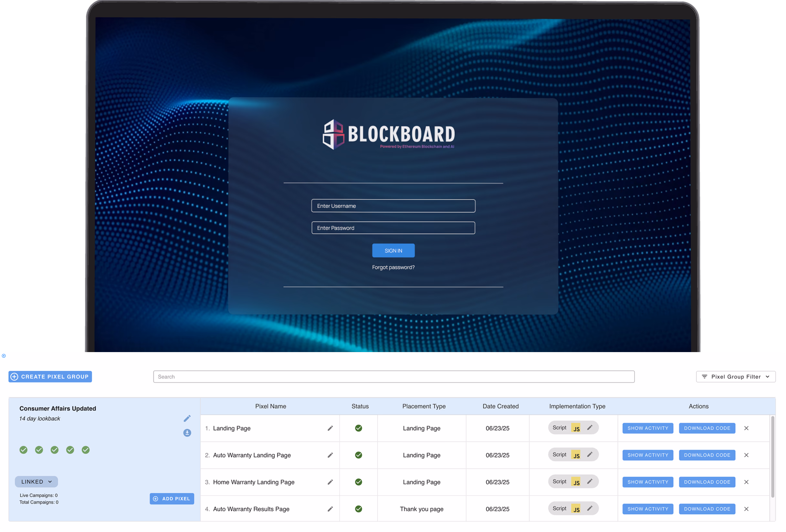Click 'Live Campaigns: 0' text
Viewport: 786px width, 532px height.
[38, 495]
